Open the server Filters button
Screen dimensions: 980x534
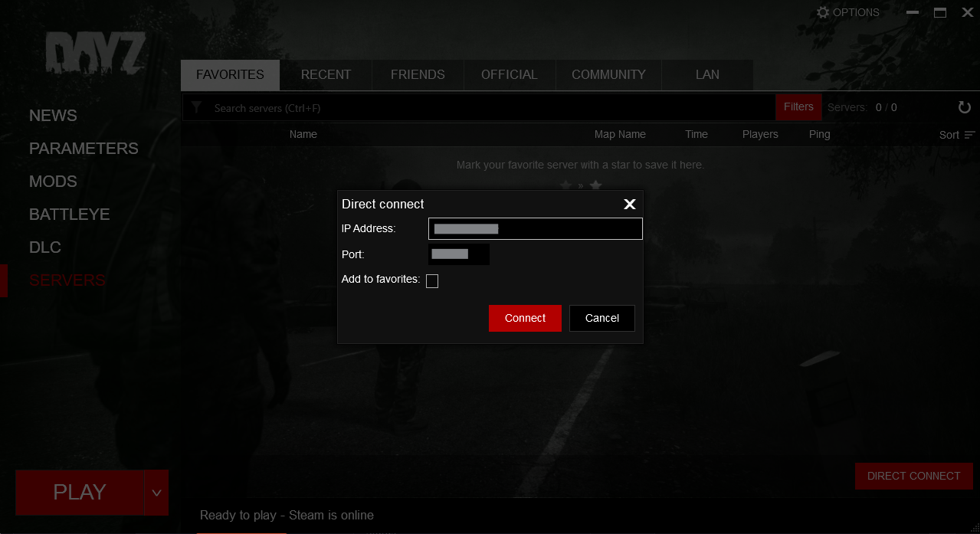(x=798, y=107)
